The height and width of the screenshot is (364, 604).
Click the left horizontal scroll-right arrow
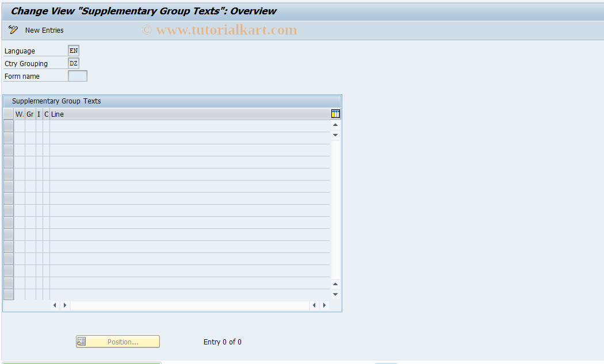[x=64, y=305]
